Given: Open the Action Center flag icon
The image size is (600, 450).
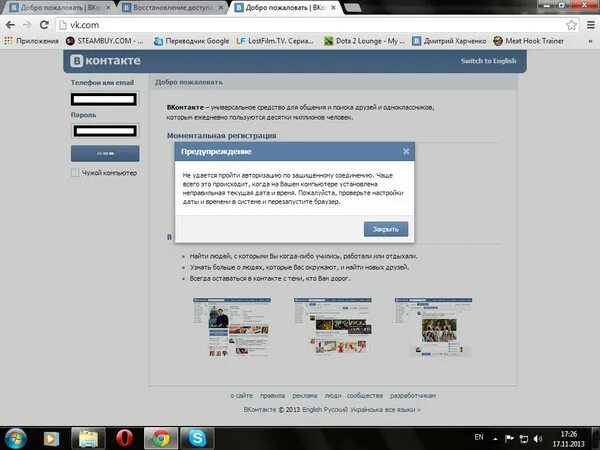Looking at the screenshot, I should [509, 439].
